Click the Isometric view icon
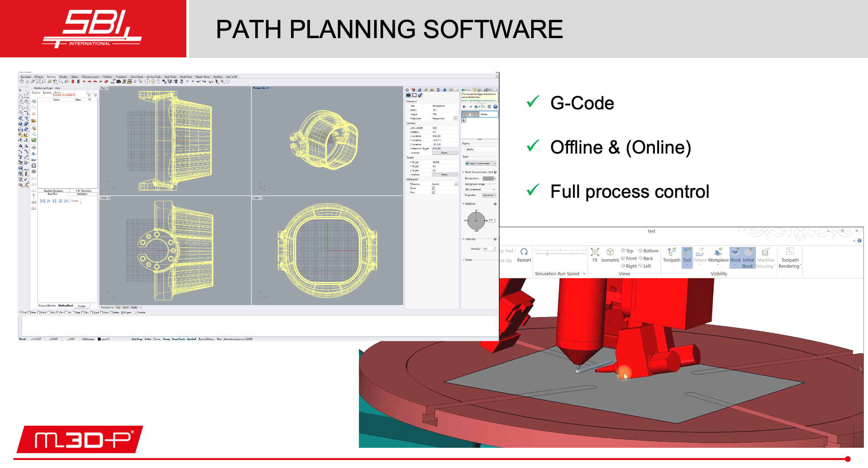The height and width of the screenshot is (468, 868). coord(610,252)
